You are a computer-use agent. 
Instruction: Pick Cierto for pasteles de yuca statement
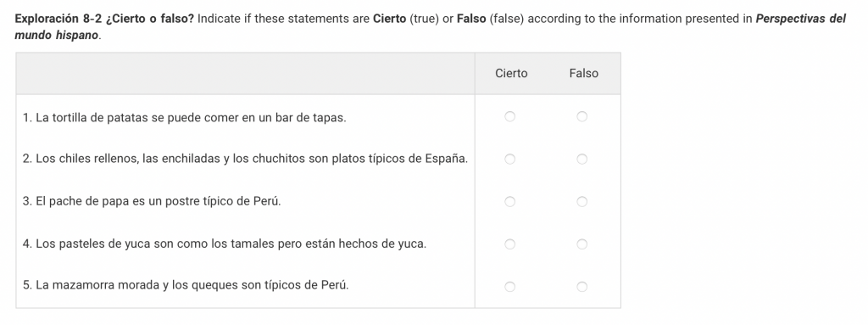point(509,244)
